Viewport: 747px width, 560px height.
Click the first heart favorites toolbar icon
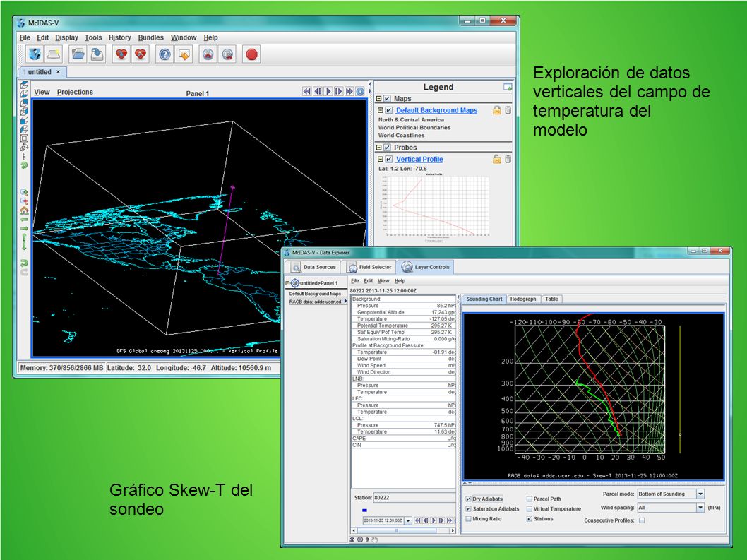121,54
